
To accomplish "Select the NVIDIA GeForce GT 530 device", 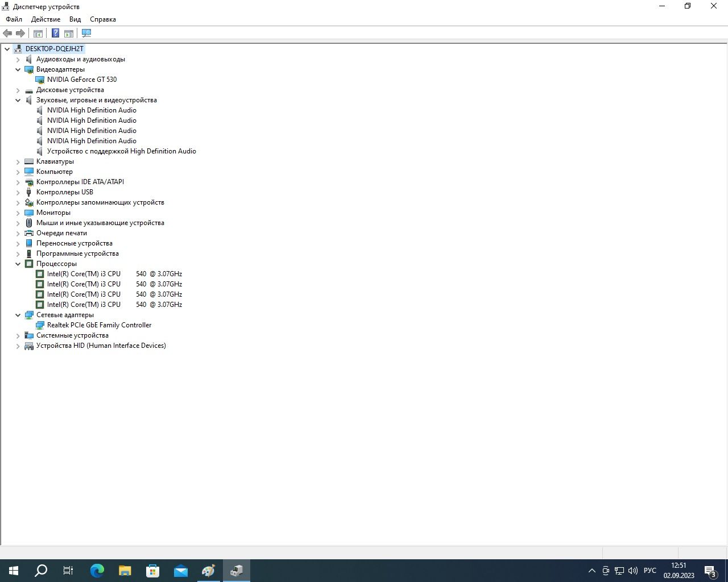I will pos(82,80).
